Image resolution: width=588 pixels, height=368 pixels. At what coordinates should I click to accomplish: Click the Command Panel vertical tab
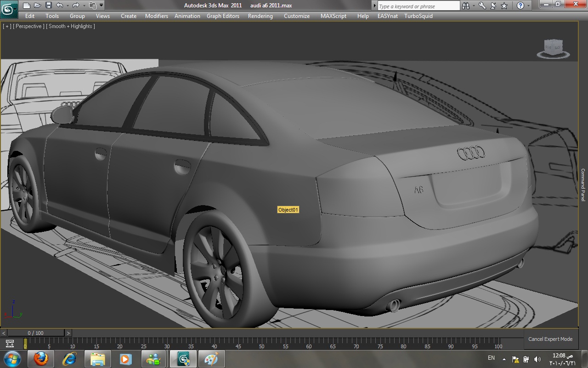(x=583, y=185)
